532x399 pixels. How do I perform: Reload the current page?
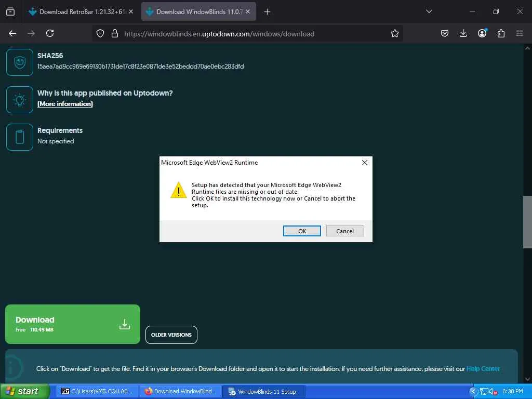pos(50,33)
